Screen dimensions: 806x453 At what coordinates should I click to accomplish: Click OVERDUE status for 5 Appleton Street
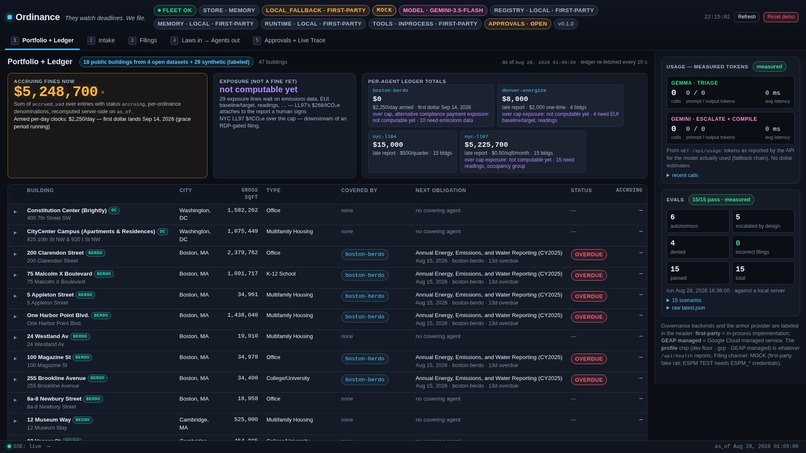click(x=589, y=297)
